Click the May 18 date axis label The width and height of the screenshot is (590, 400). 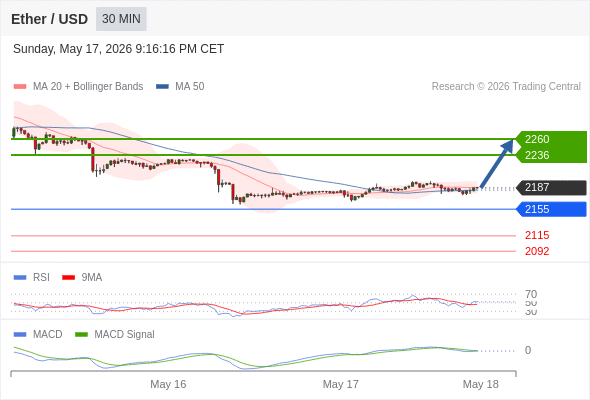pyautogui.click(x=481, y=384)
